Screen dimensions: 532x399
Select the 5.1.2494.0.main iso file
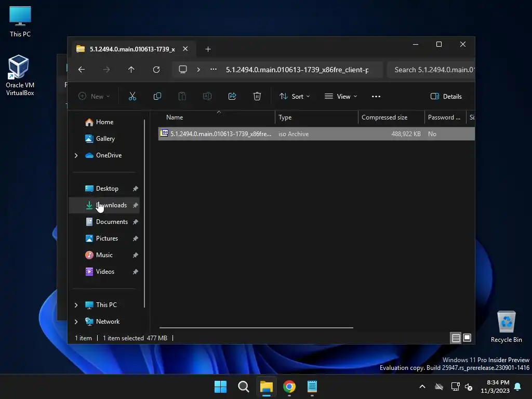click(316, 134)
